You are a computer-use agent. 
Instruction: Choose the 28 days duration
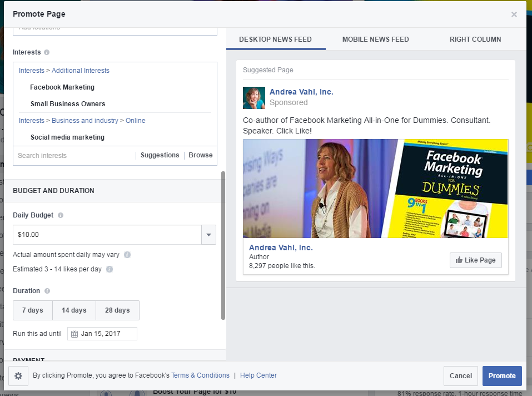point(117,310)
